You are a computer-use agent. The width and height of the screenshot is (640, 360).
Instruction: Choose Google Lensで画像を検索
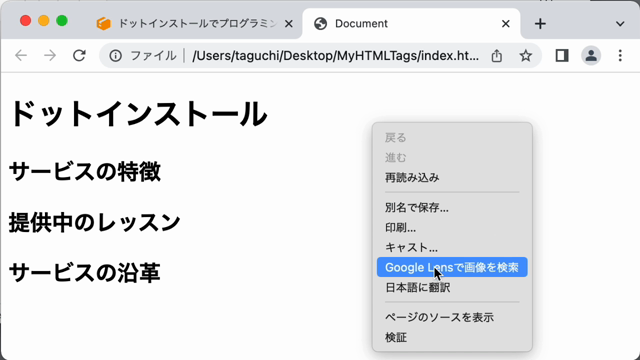(452, 267)
